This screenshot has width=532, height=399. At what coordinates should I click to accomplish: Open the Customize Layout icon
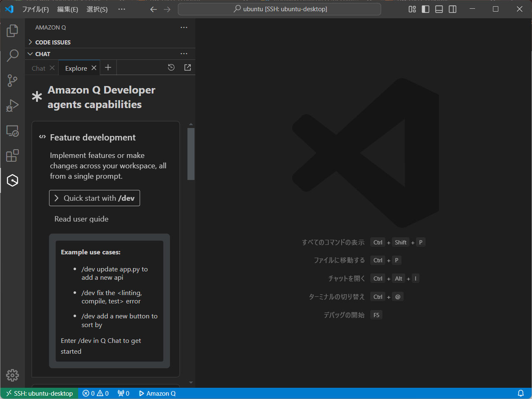(412, 9)
